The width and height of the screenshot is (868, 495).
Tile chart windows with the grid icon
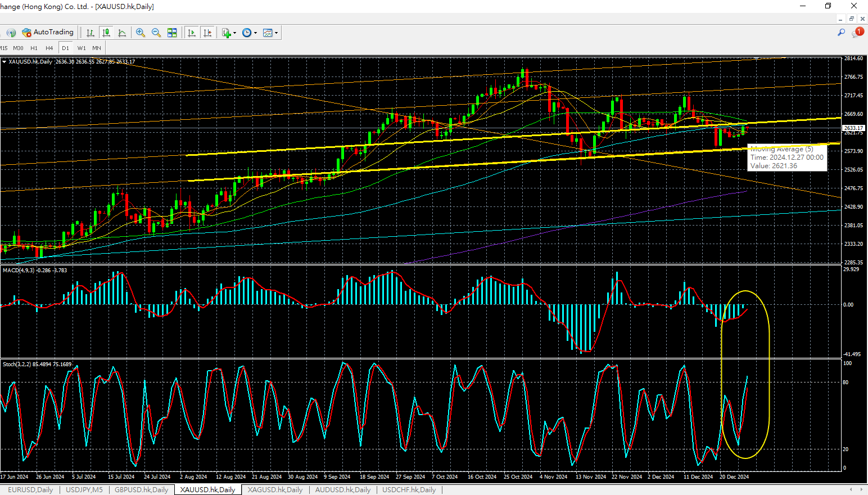coord(172,33)
